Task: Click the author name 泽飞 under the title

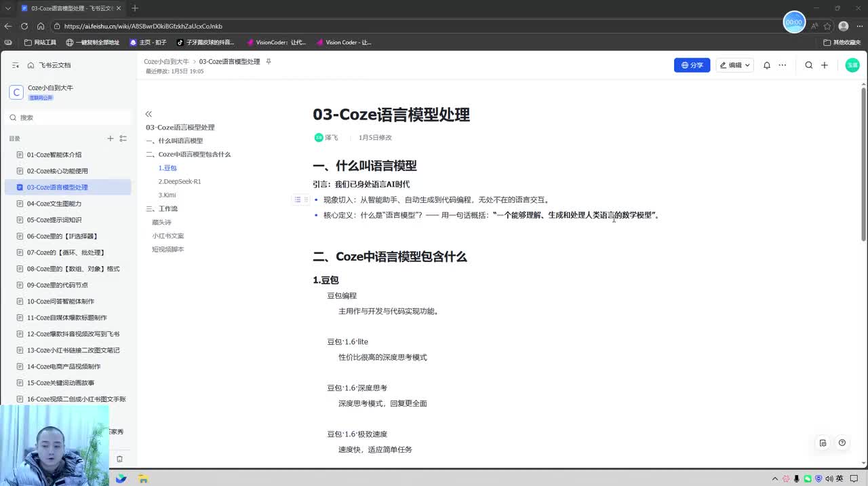Action: point(331,137)
